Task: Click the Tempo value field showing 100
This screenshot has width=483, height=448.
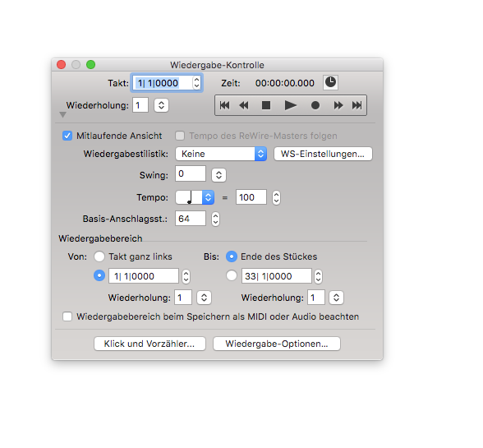Action: click(x=251, y=197)
